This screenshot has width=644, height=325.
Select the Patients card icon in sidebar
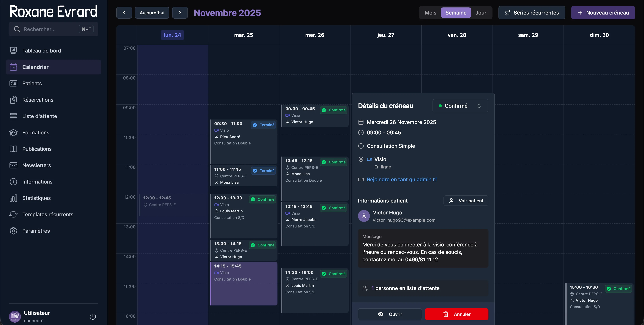[x=13, y=83]
